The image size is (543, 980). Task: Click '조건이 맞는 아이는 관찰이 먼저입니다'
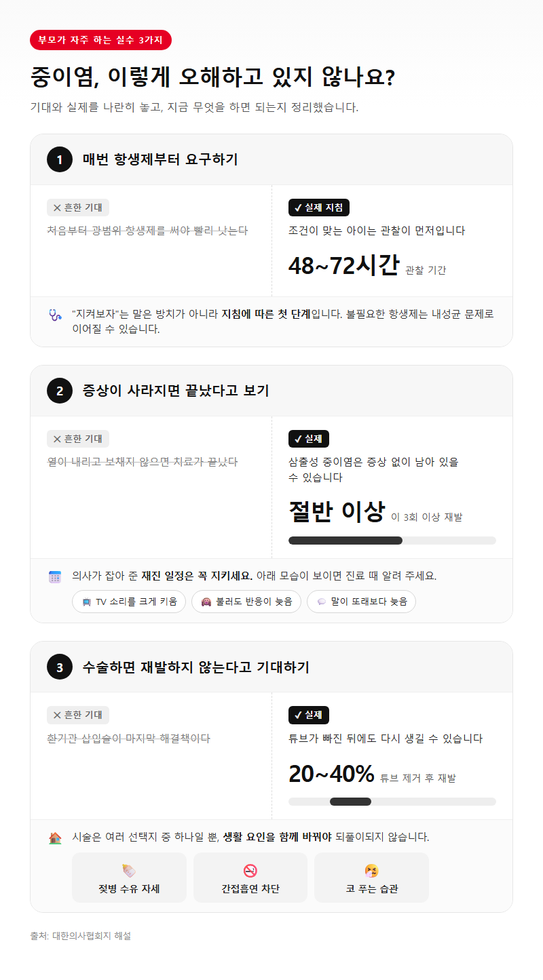tap(377, 231)
